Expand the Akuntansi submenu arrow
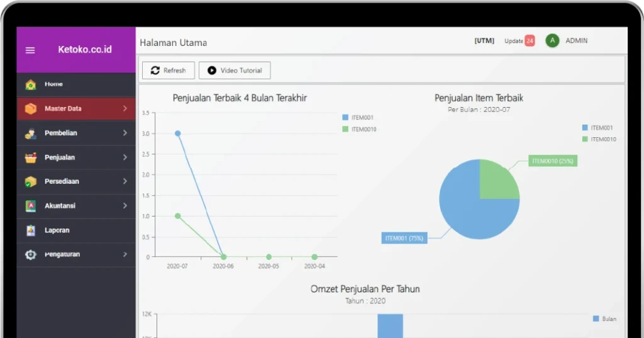The width and height of the screenshot is (644, 338). point(125,206)
